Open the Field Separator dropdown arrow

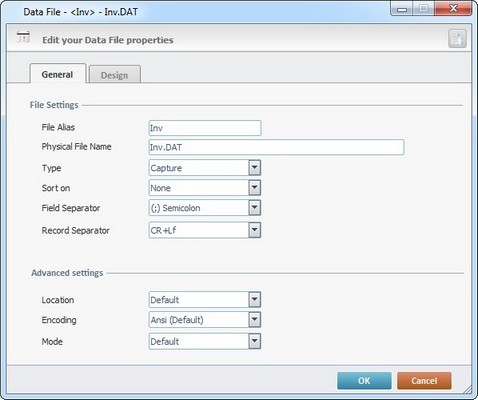click(255, 208)
